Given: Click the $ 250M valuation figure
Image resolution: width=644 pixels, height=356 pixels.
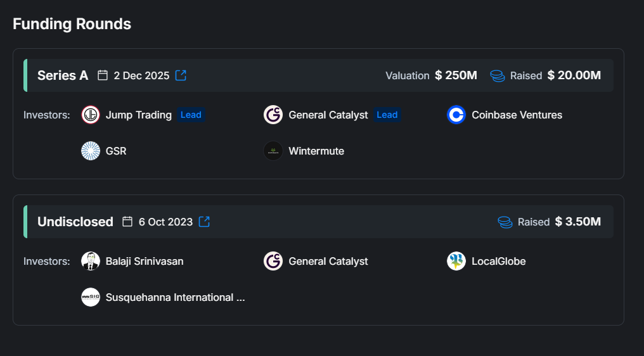Looking at the screenshot, I should tap(456, 75).
